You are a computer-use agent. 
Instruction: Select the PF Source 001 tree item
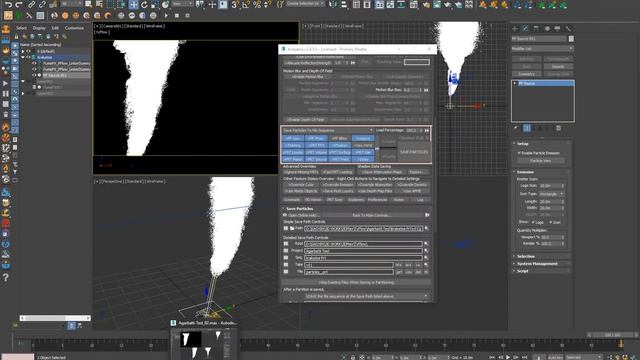(55, 76)
